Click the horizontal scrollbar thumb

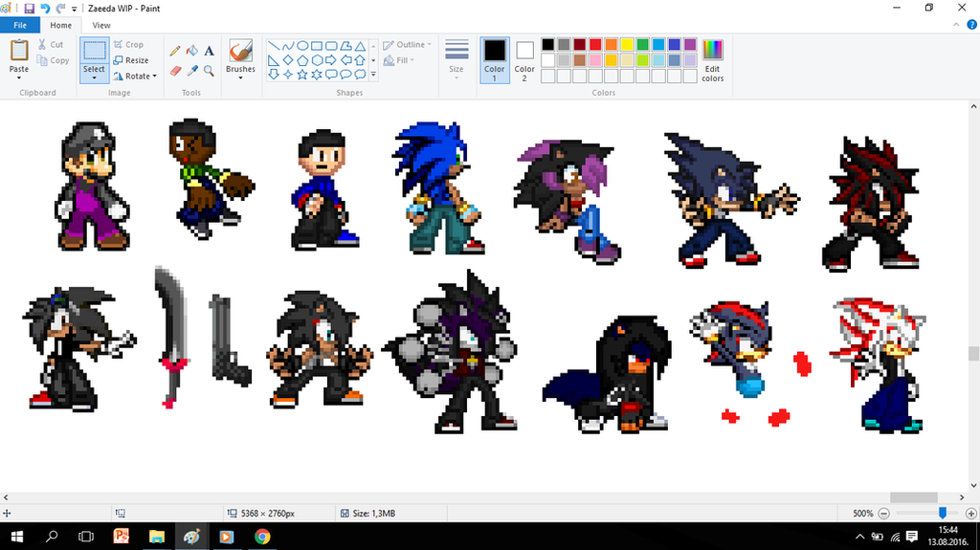pyautogui.click(x=914, y=497)
